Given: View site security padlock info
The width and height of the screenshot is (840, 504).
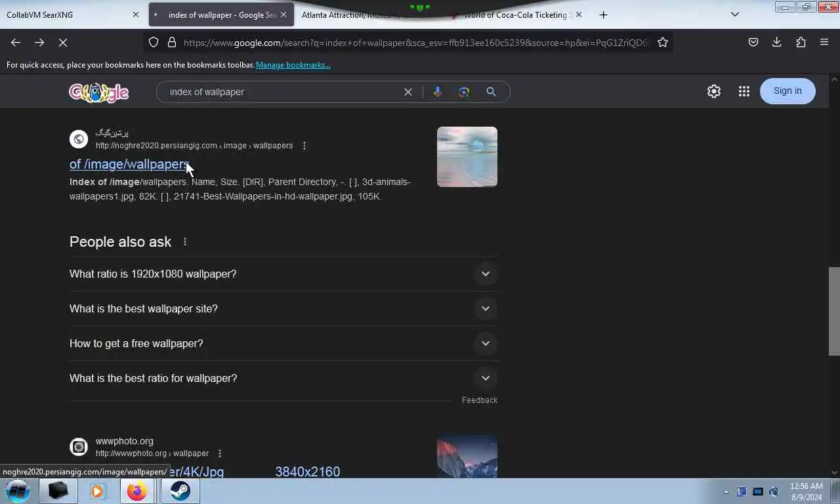Looking at the screenshot, I should click(172, 42).
